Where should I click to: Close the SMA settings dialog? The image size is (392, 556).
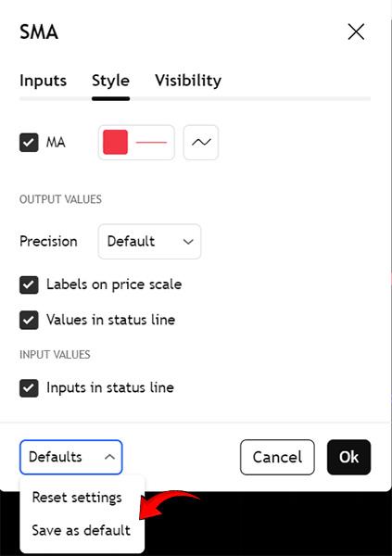(x=356, y=32)
